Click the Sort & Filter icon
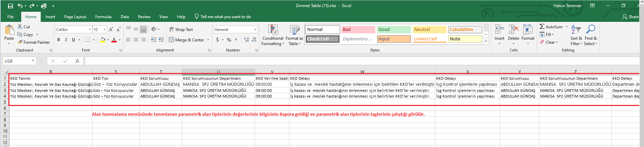Image resolution: width=644 pixels, height=147 pixels. (x=576, y=35)
